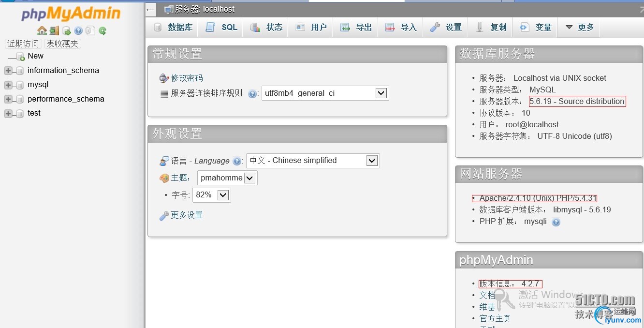Screen dimensions: 644x328
Task: Click the text 'Apache/2.4.10 (Unix) PHP/5.4.31'
Action: (x=538, y=198)
